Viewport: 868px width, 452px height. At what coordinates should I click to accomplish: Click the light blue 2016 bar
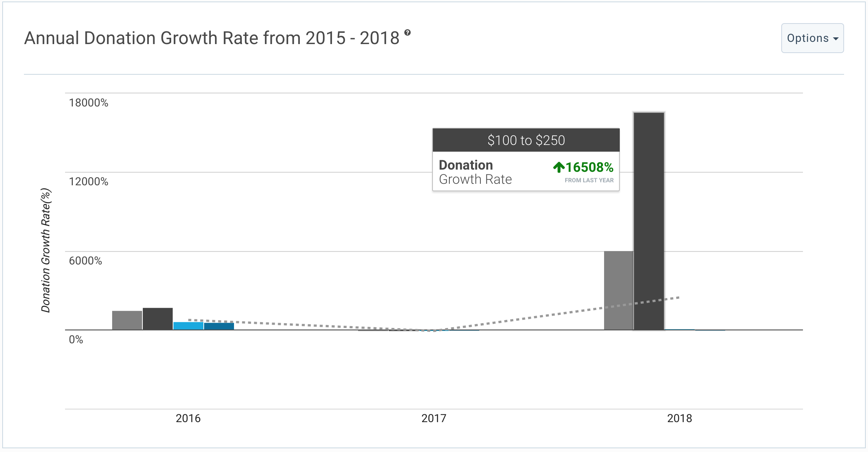point(188,326)
